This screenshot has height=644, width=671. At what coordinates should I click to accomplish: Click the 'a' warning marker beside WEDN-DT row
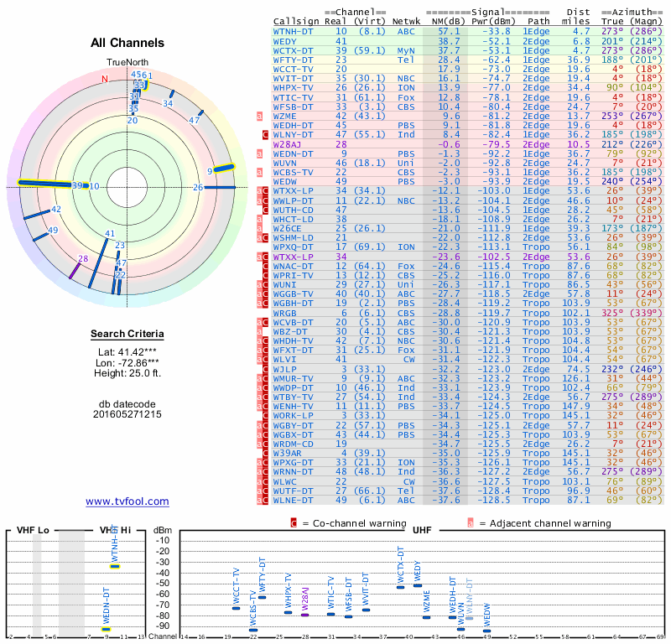click(259, 153)
